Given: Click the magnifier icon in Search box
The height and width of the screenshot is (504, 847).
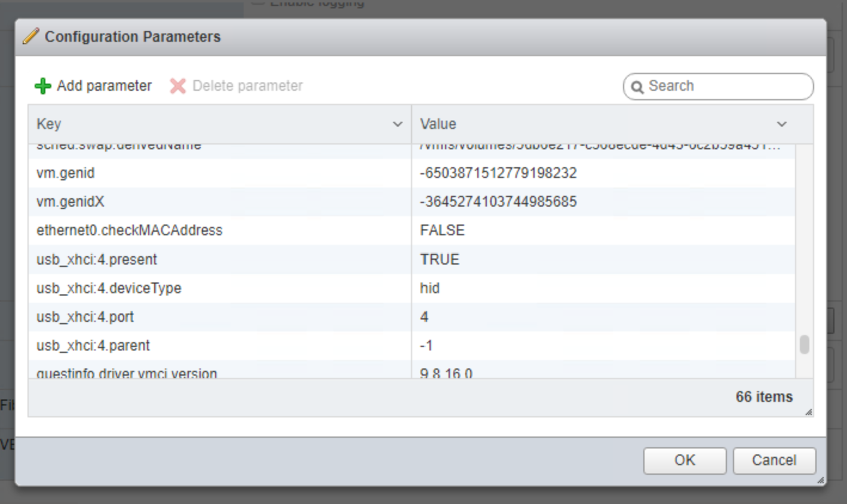Looking at the screenshot, I should click(637, 87).
